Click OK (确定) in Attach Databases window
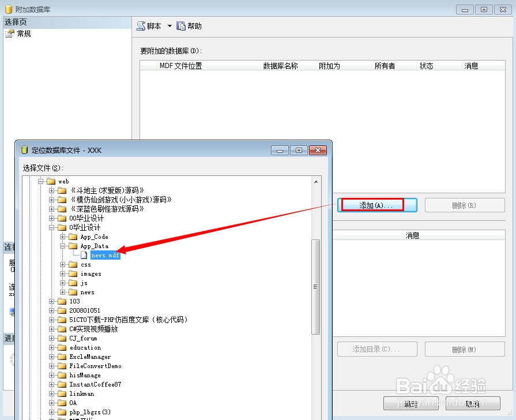The height and width of the screenshot is (420, 516). tap(410, 403)
